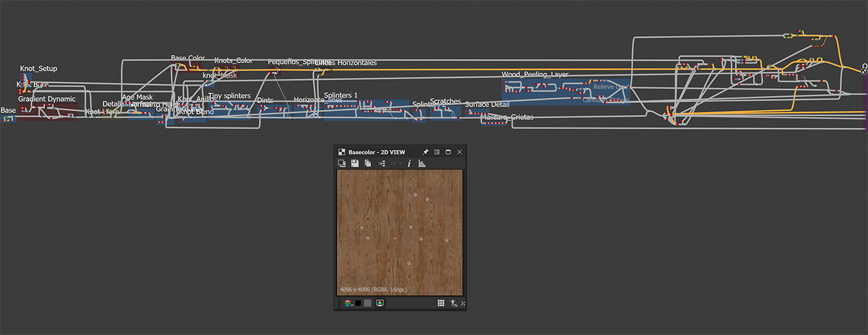Click the figure icon in bottom toolbar
868x335 pixels.
tap(454, 303)
